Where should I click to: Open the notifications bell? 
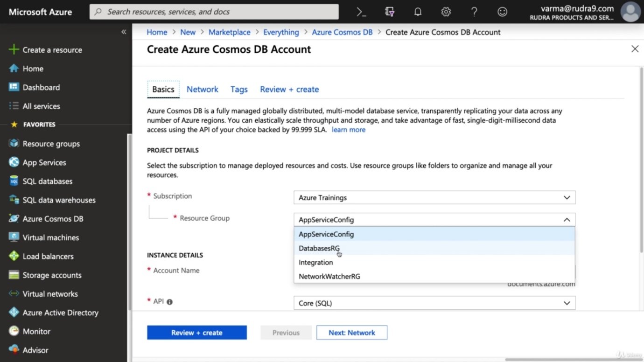click(x=418, y=12)
